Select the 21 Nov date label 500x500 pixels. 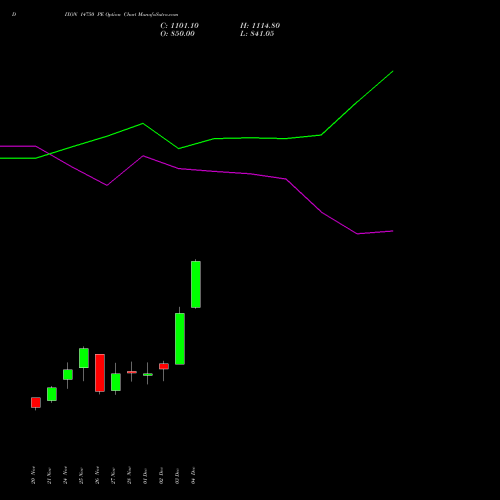point(49,475)
